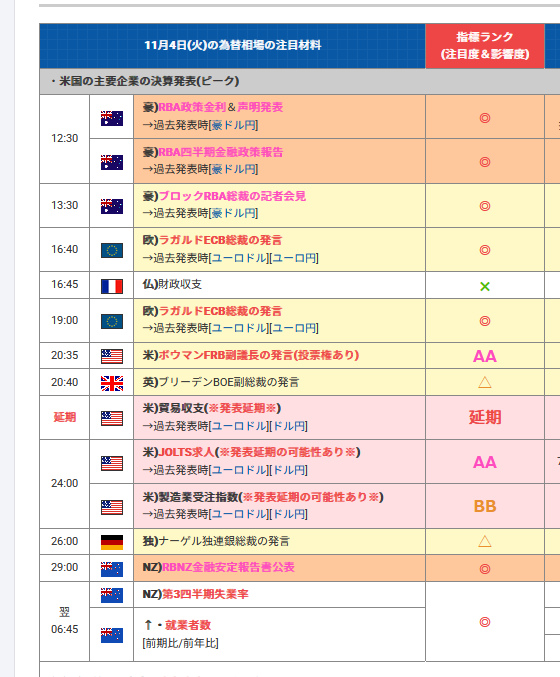The image size is (560, 677).
Task: Click AA rank in ボウマンFRB副議長 row
Action: [485, 356]
